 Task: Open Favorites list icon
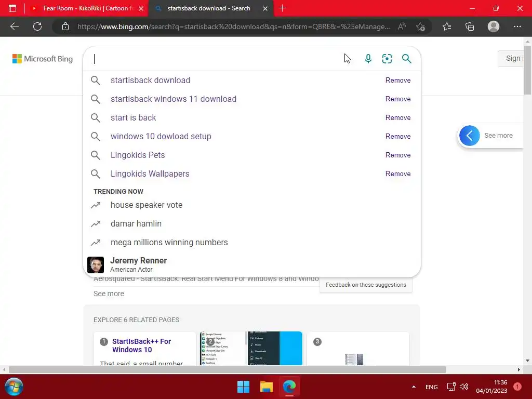[x=447, y=26]
